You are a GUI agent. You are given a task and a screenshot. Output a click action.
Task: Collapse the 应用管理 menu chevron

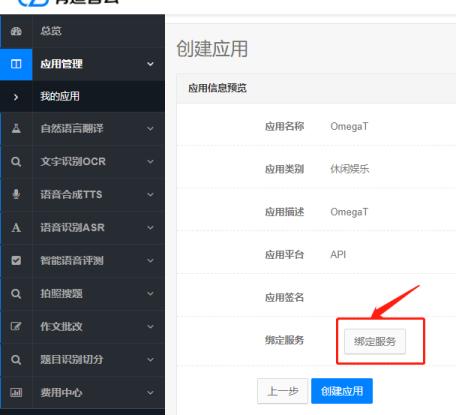click(x=150, y=64)
